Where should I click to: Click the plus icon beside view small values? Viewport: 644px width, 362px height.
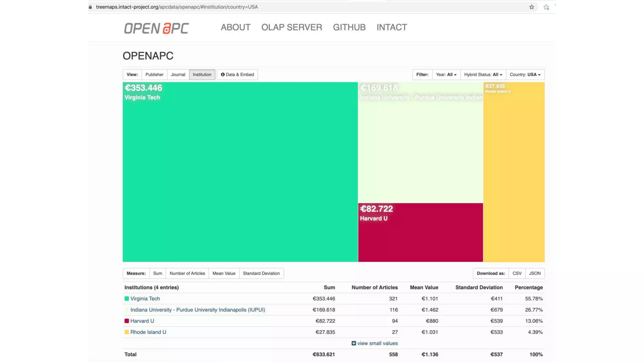354,343
